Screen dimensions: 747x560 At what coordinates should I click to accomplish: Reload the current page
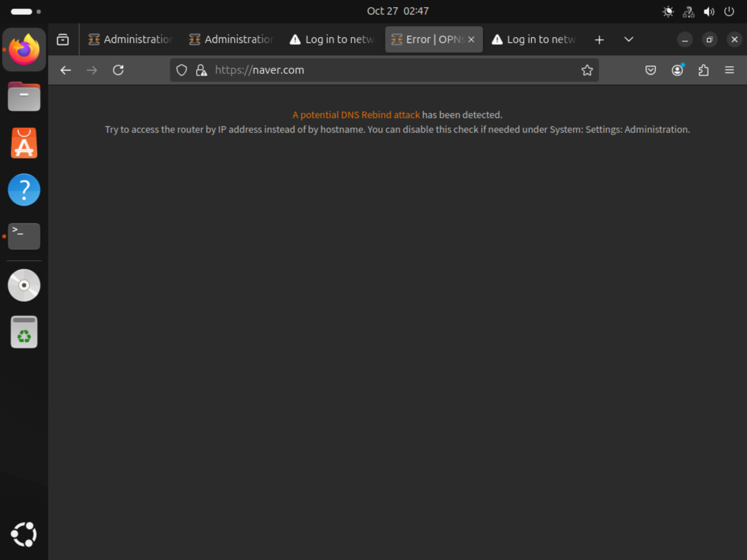point(118,70)
